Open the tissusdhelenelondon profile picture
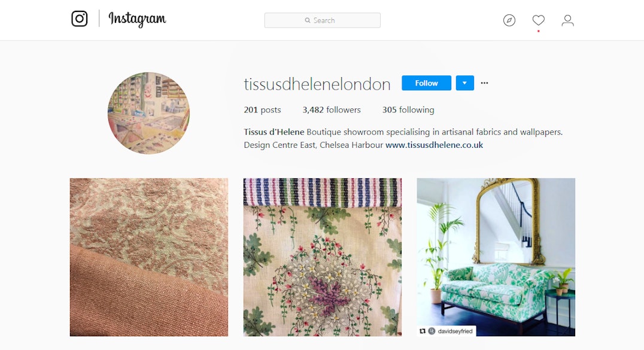This screenshot has width=644, height=350. [148, 114]
